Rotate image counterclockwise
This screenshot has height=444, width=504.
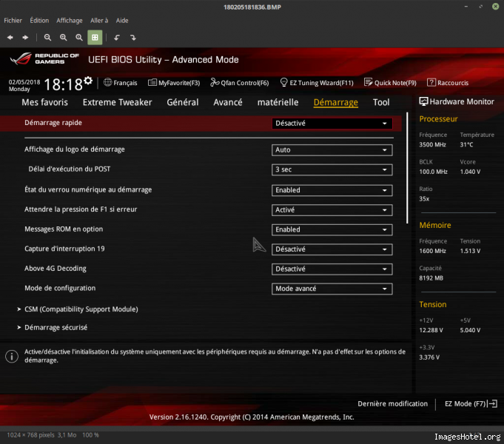(x=117, y=38)
